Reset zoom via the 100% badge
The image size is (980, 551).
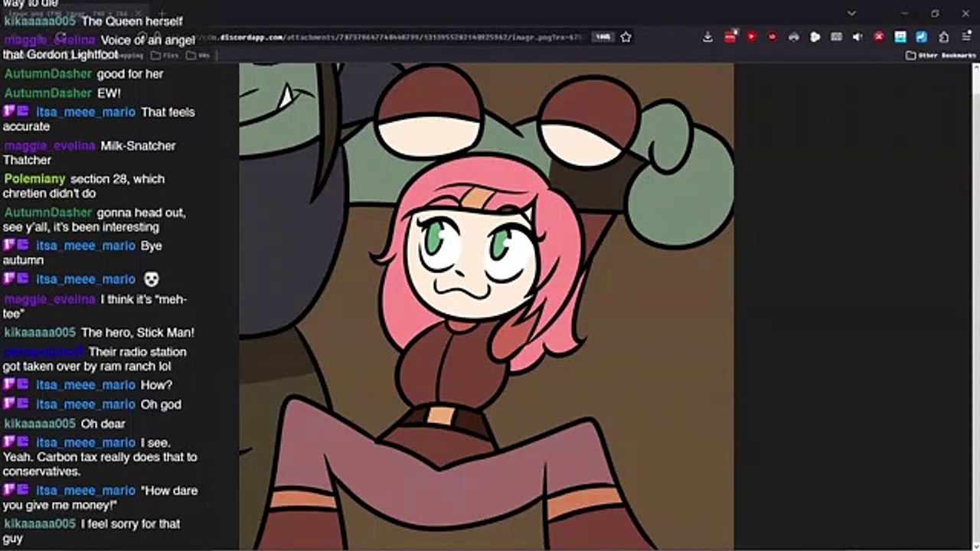point(603,37)
